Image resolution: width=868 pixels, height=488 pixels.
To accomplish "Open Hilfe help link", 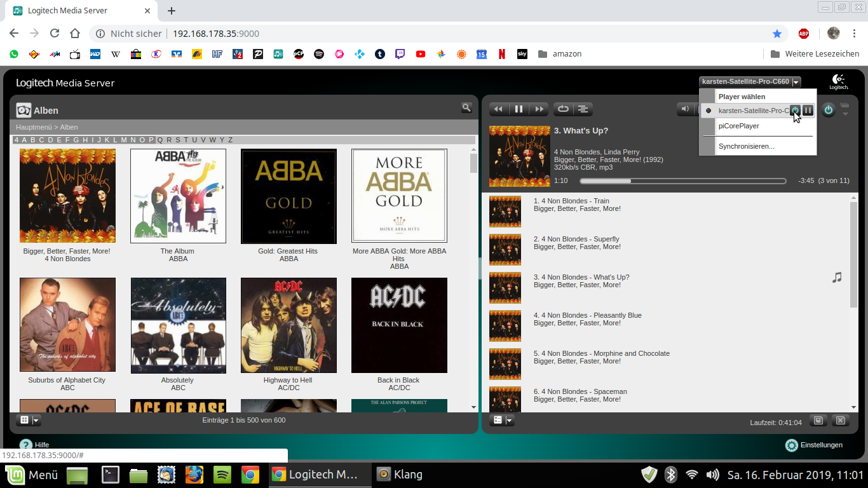I will [34, 445].
